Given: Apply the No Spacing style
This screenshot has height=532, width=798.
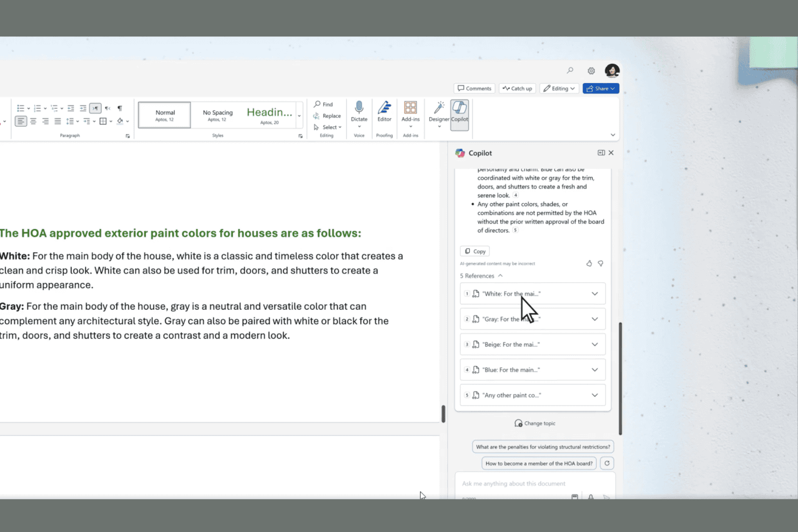Looking at the screenshot, I should 217,115.
